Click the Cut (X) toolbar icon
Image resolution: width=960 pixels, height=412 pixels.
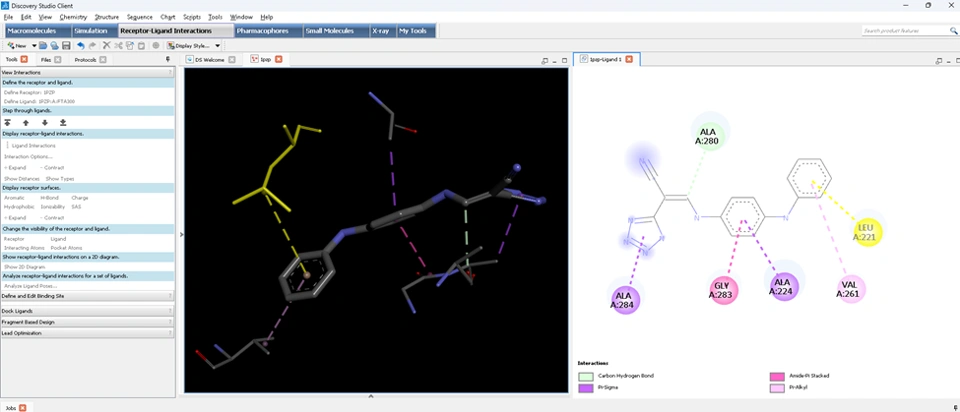107,46
